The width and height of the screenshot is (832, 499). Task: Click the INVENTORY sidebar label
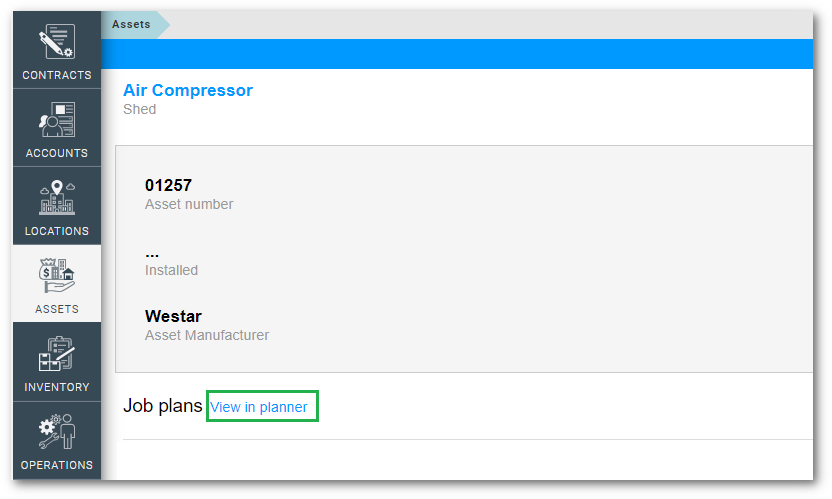pyautogui.click(x=57, y=387)
